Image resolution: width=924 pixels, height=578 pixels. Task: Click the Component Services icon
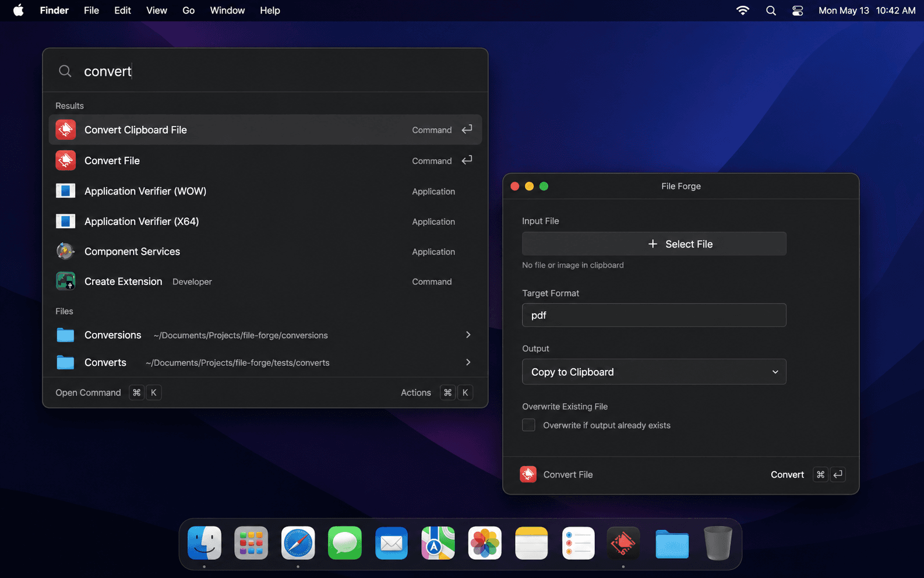click(65, 251)
